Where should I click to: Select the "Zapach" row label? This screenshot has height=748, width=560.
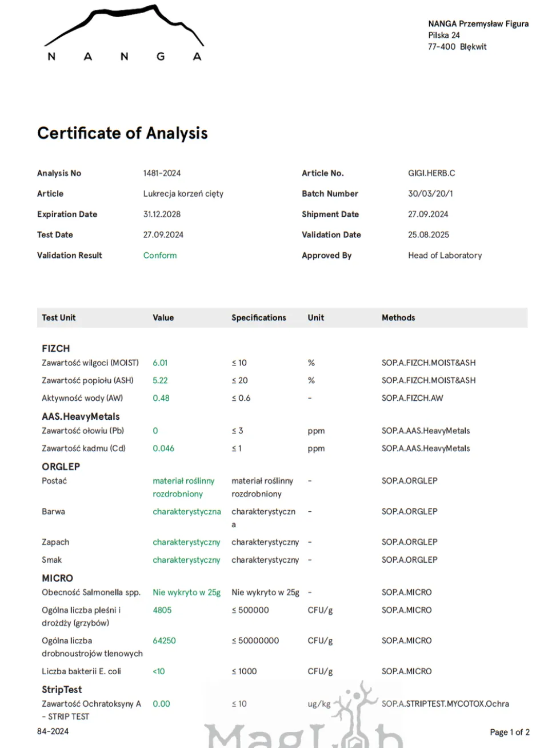[55, 542]
